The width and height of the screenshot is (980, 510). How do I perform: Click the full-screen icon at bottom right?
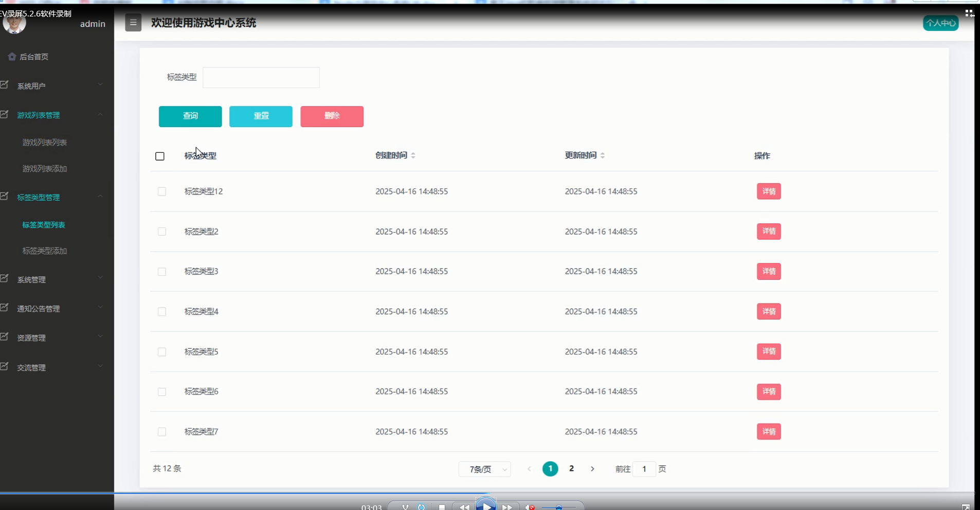[966, 507]
